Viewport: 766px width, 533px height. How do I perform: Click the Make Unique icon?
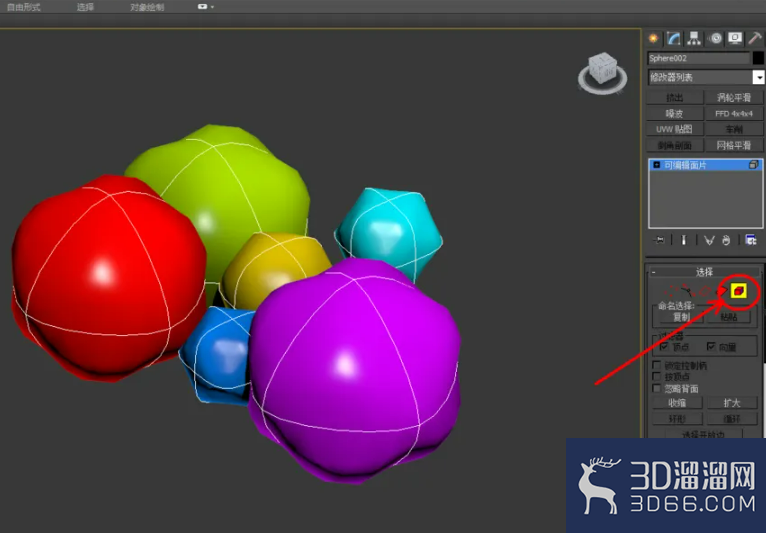click(709, 240)
